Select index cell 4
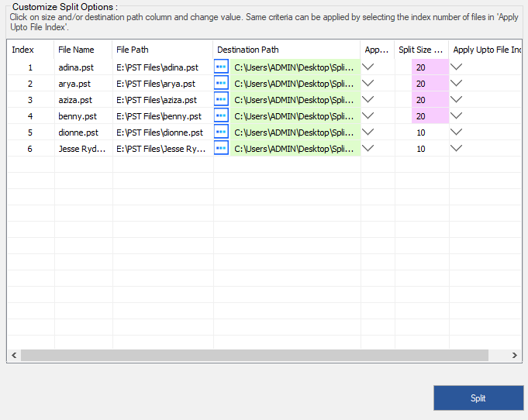The image size is (528, 420). pos(30,116)
